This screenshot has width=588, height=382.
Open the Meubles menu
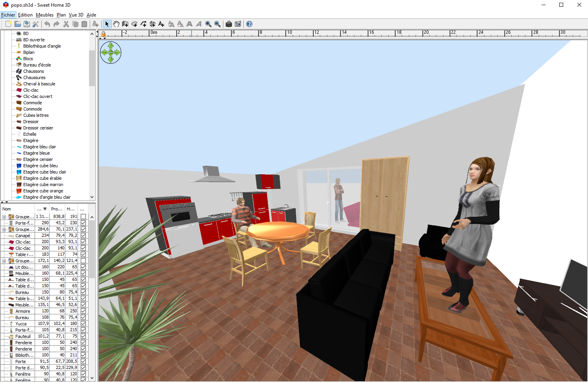45,15
